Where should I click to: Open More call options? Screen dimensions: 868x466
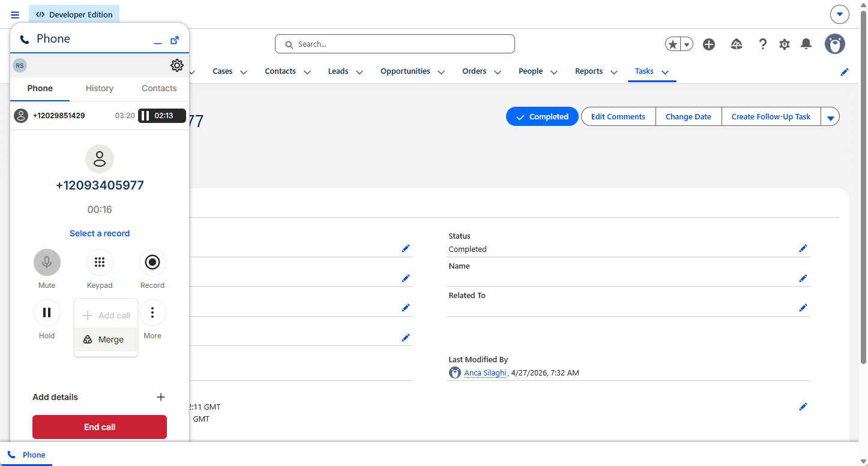[x=152, y=312]
